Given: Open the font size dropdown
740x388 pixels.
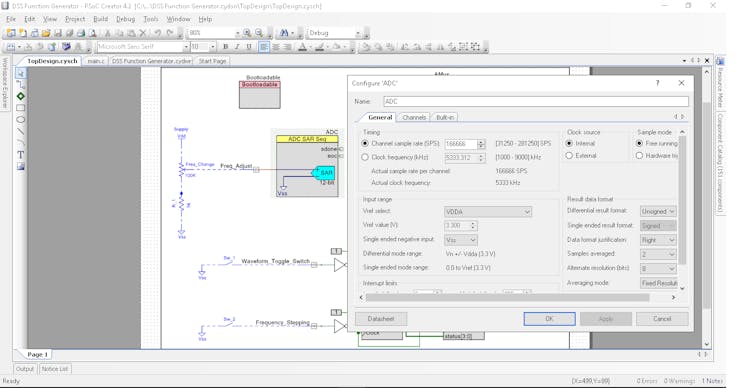Looking at the screenshot, I should click(x=212, y=47).
